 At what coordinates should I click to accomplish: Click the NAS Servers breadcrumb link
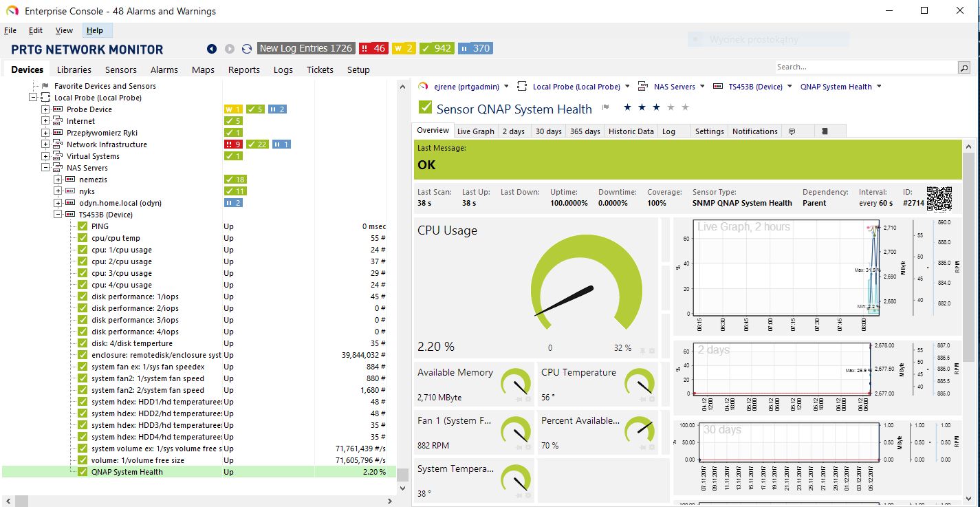[675, 87]
